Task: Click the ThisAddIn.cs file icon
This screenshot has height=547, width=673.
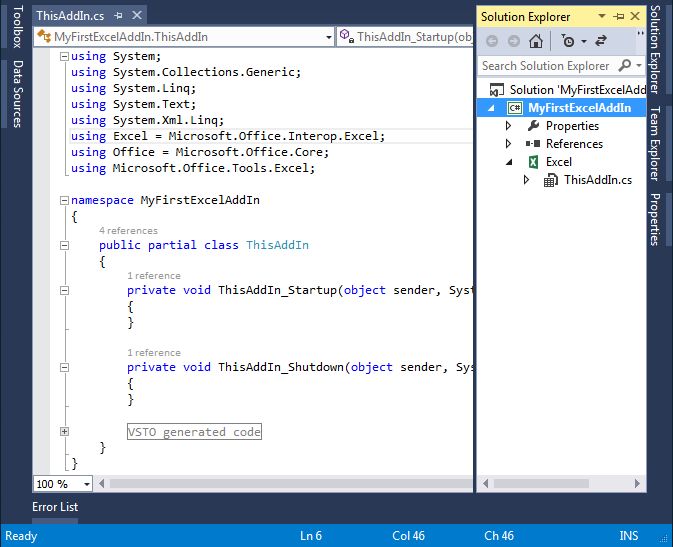Action: pyautogui.click(x=551, y=180)
